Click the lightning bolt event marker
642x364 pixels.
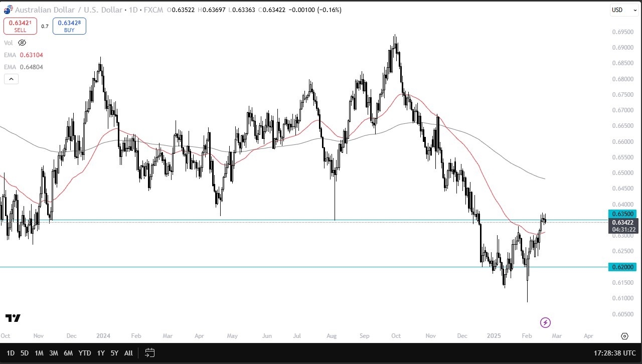[x=545, y=322]
